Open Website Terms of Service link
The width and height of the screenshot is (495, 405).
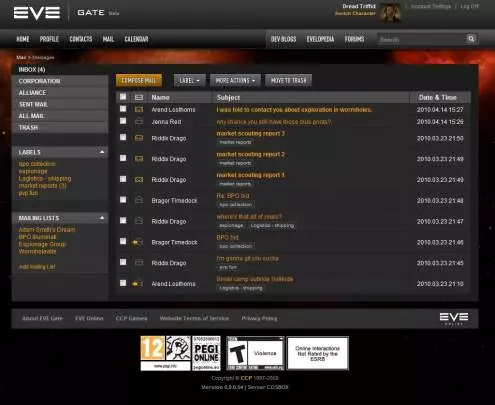tap(194, 318)
